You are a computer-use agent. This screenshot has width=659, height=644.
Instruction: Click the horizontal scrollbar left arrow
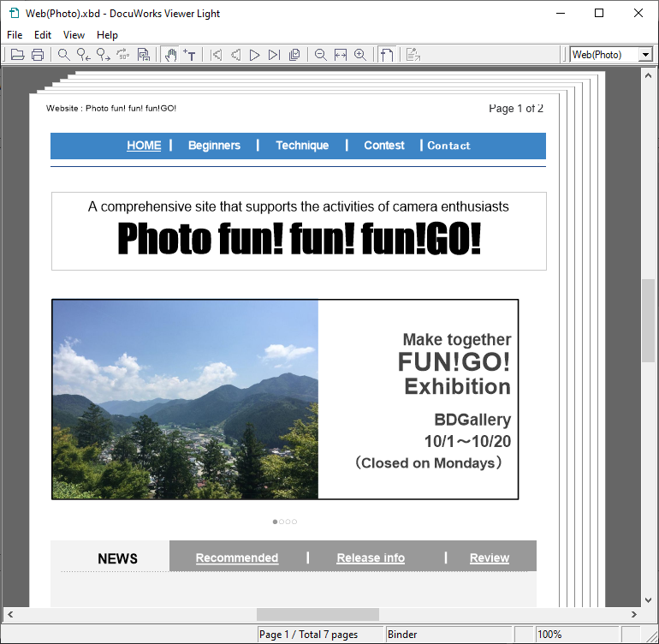coord(10,615)
